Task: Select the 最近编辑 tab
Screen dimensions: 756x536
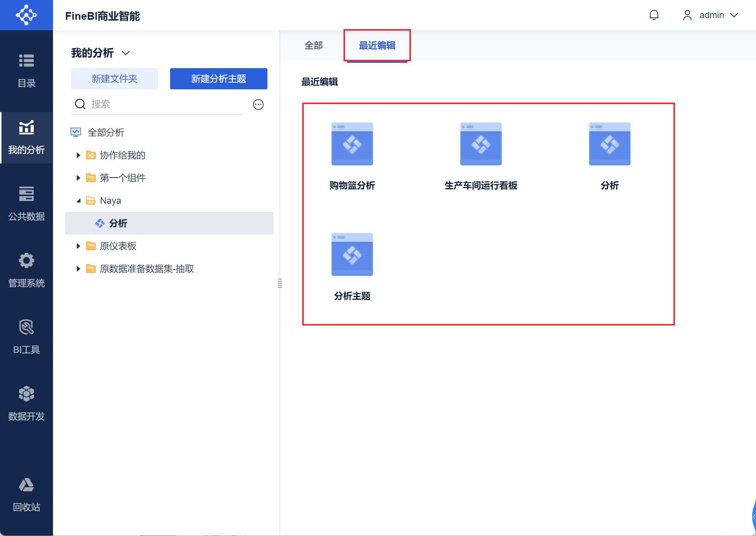Action: pyautogui.click(x=377, y=45)
